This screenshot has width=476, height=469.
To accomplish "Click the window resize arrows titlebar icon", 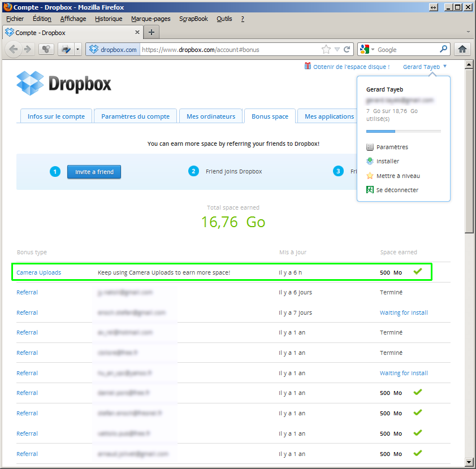I will click(434, 7).
